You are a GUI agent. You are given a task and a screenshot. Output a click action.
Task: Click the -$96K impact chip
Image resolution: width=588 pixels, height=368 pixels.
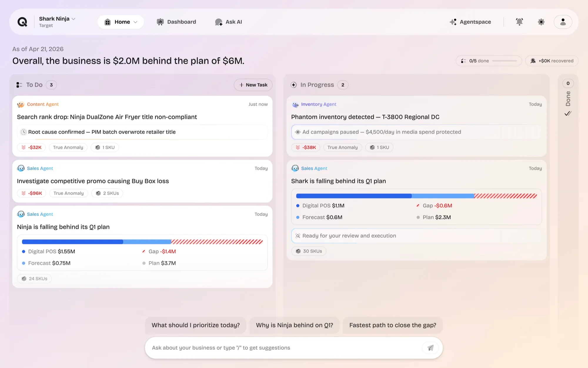click(x=31, y=193)
